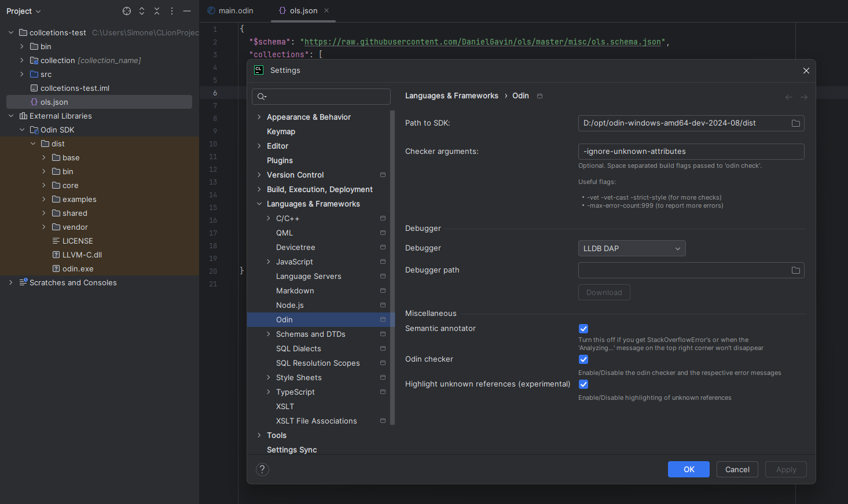Screen dimensions: 848x504
Task: Click project-level icon on Node.js row
Action: 383,305
